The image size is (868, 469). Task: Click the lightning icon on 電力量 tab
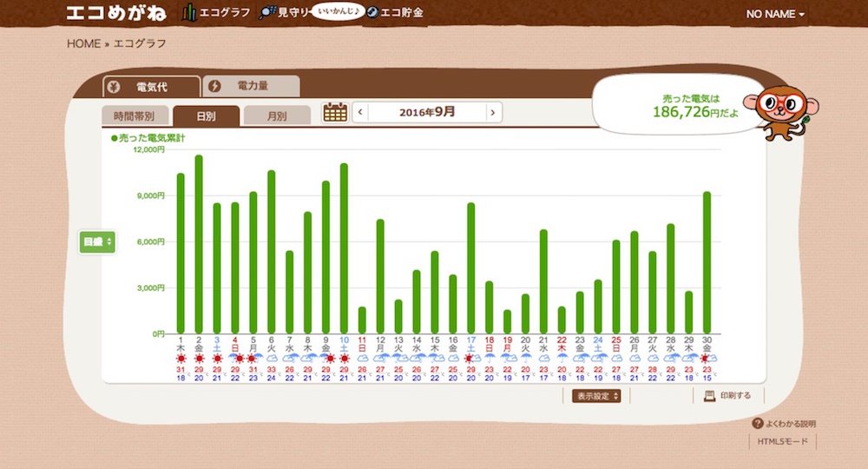click(214, 86)
